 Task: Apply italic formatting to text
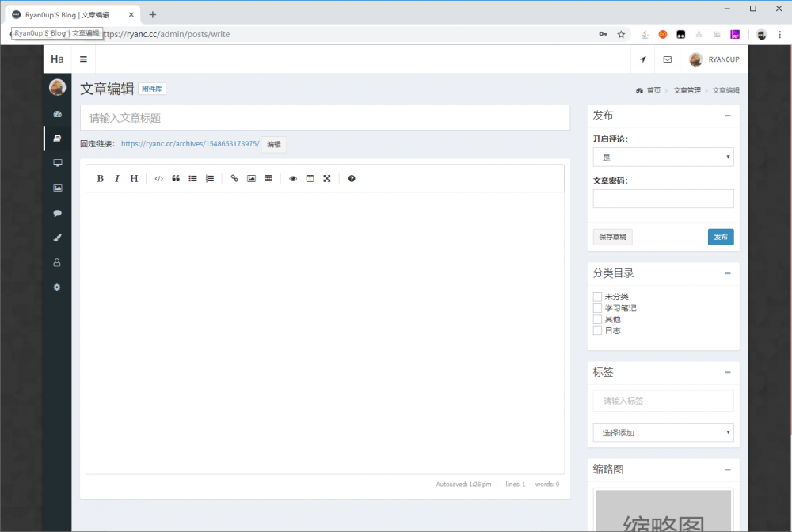pos(116,178)
